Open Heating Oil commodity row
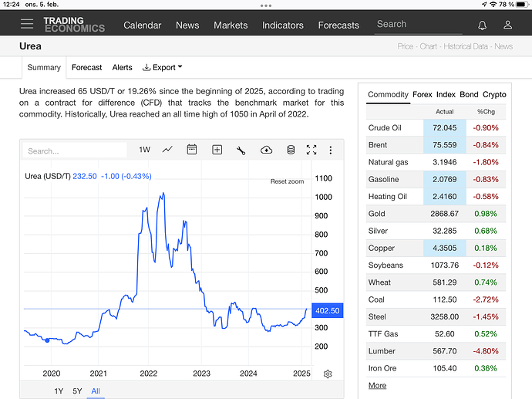532x399 pixels. 436,197
